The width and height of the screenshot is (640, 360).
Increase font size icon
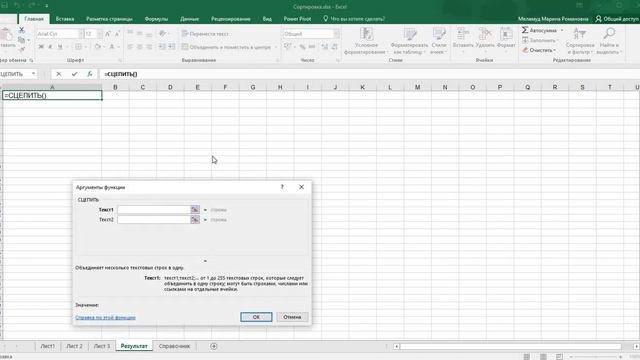pyautogui.click(x=108, y=34)
